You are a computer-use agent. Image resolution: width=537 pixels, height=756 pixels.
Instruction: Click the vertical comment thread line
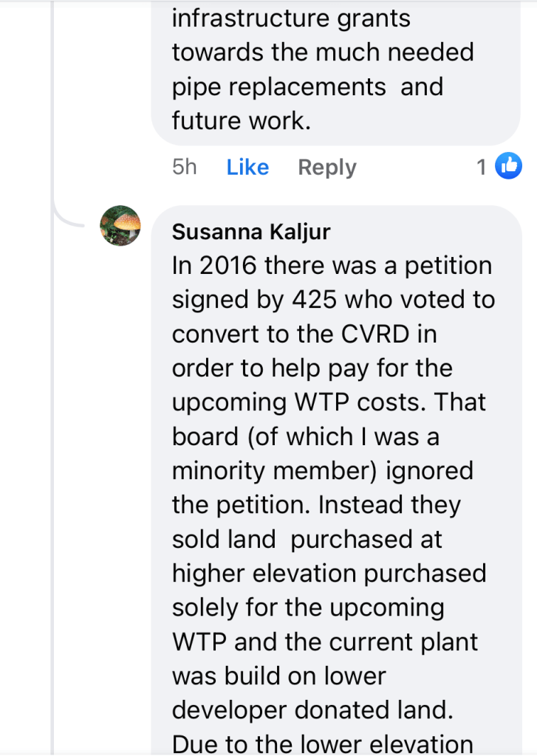point(53,443)
